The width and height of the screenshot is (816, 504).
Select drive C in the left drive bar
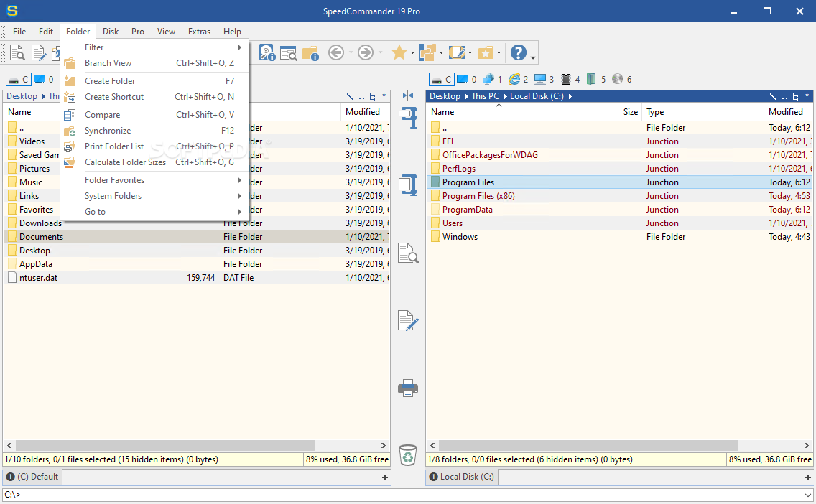coord(18,79)
